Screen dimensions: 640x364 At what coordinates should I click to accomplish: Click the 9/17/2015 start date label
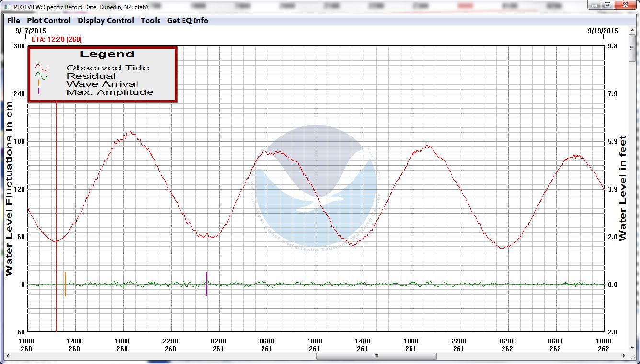click(31, 30)
